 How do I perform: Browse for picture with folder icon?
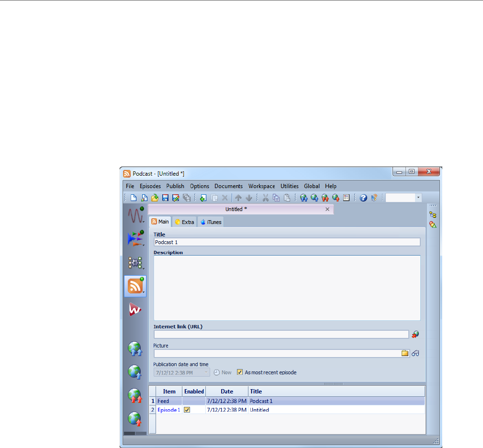coord(405,353)
